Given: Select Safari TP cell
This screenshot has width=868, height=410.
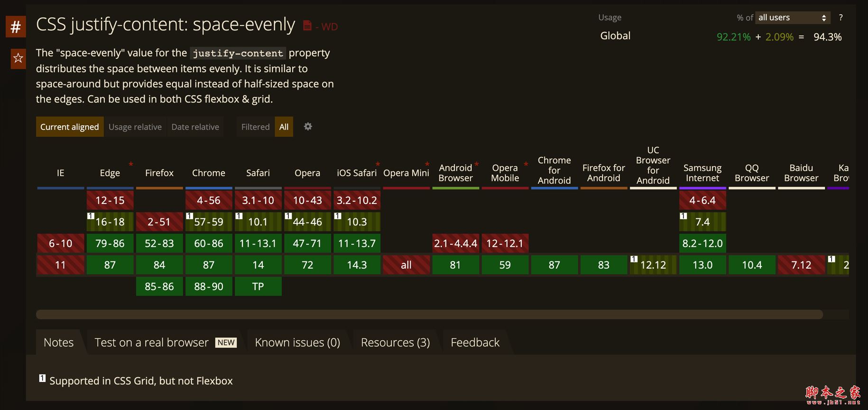Looking at the screenshot, I should (258, 286).
